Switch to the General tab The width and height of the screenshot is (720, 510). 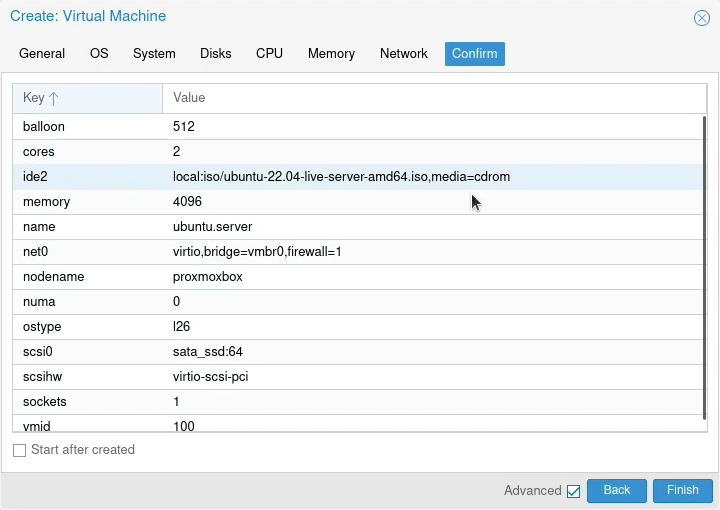point(42,54)
